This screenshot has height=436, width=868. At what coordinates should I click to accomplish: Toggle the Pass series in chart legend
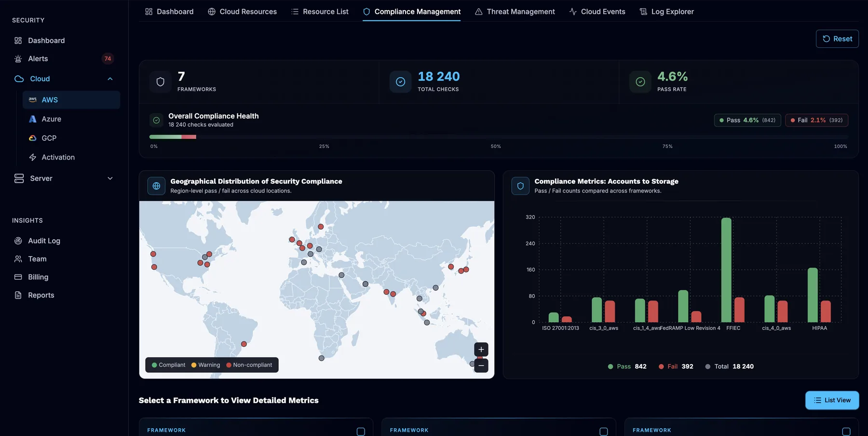(627, 367)
